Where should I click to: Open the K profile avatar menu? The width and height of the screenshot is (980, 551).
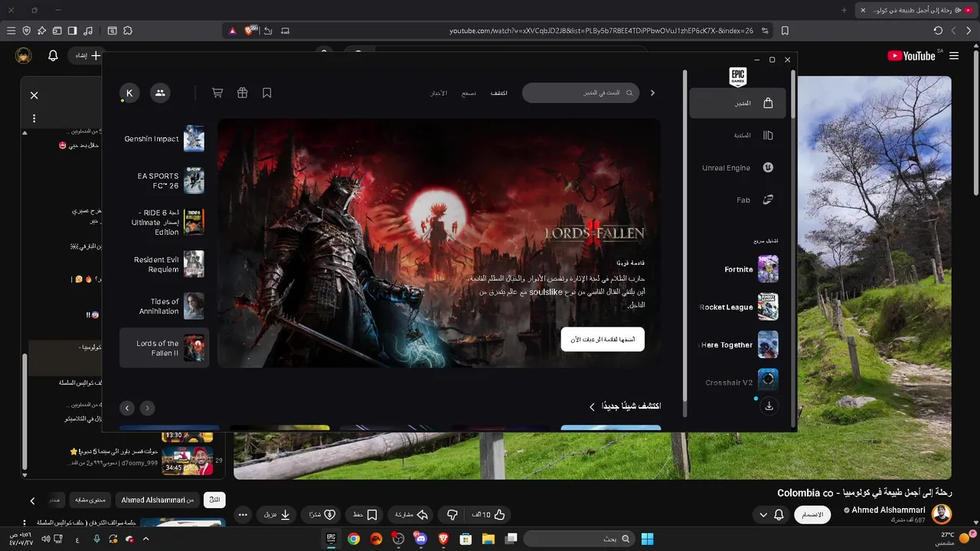(129, 93)
